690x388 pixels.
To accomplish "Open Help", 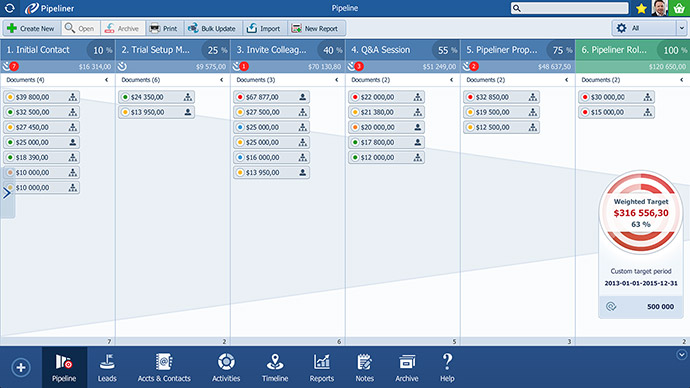I will pyautogui.click(x=447, y=368).
